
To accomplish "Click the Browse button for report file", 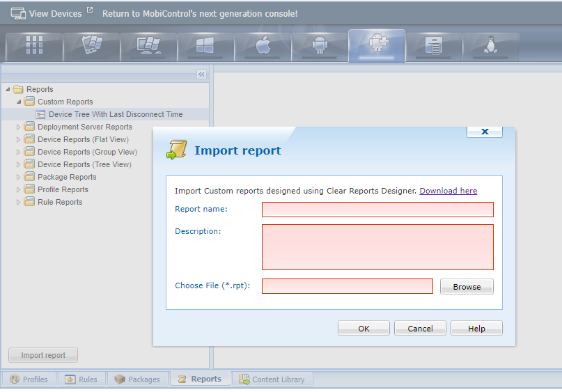I will (467, 287).
